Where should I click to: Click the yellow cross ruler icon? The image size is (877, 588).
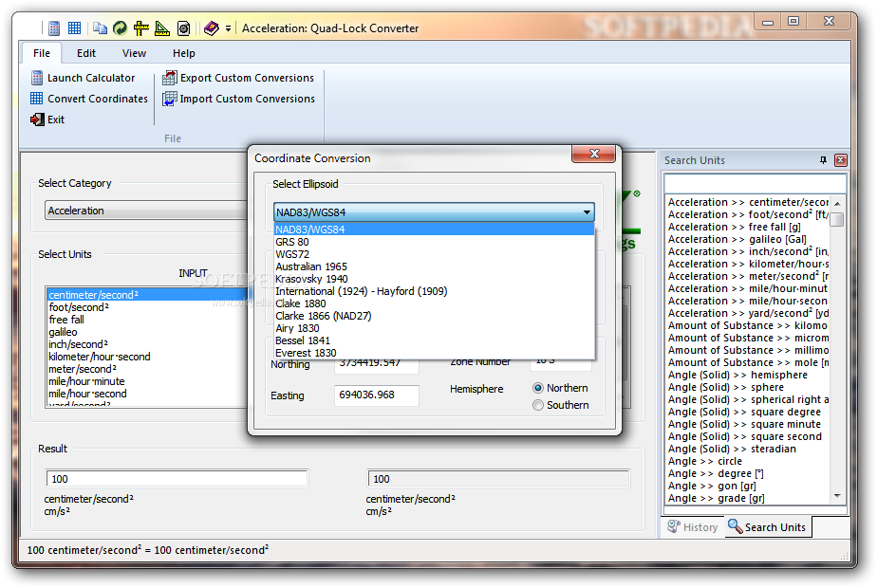click(140, 28)
